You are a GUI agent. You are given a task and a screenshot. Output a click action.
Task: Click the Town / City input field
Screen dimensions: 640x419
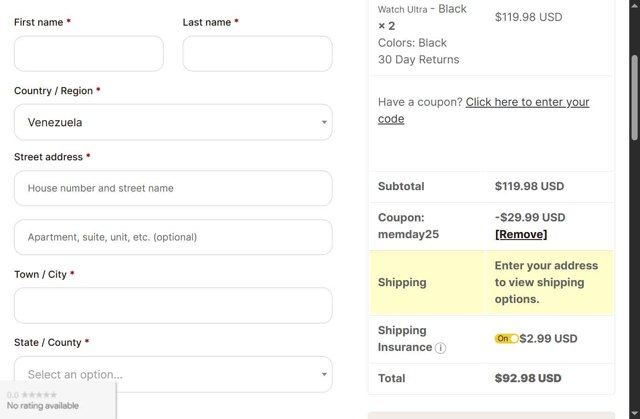[x=173, y=306]
